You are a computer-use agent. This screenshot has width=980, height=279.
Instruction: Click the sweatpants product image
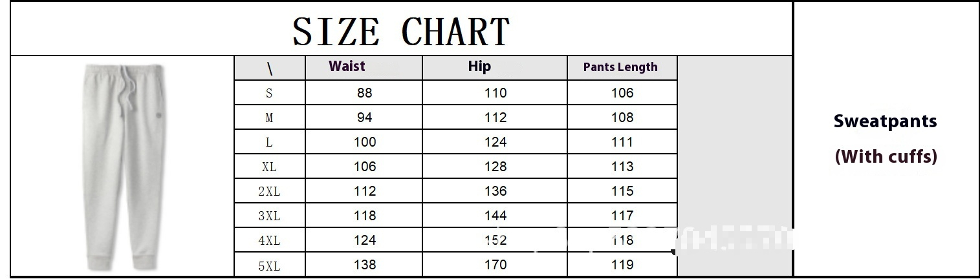(122, 167)
